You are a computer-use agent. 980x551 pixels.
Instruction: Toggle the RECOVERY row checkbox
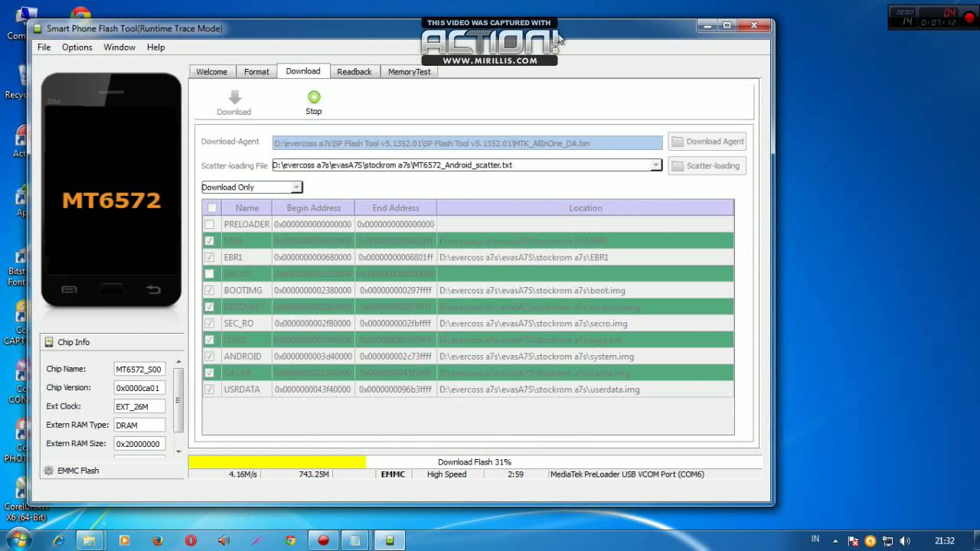click(x=210, y=307)
